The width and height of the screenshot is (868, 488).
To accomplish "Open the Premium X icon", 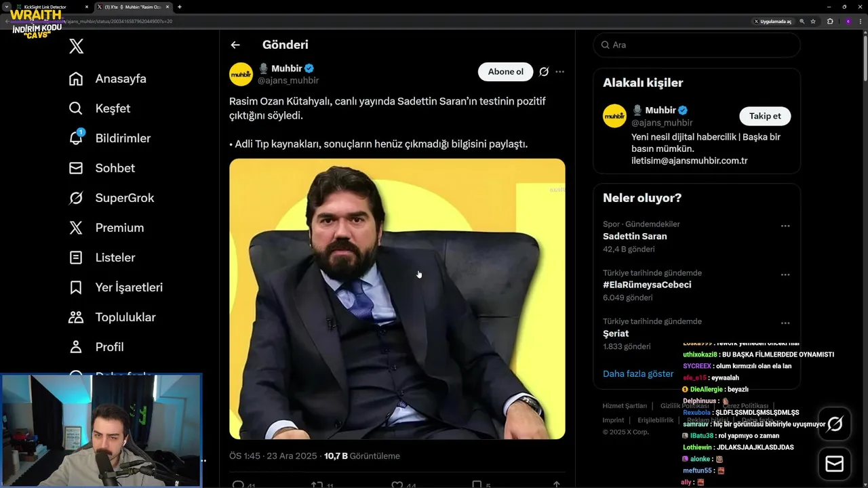I will (x=77, y=228).
